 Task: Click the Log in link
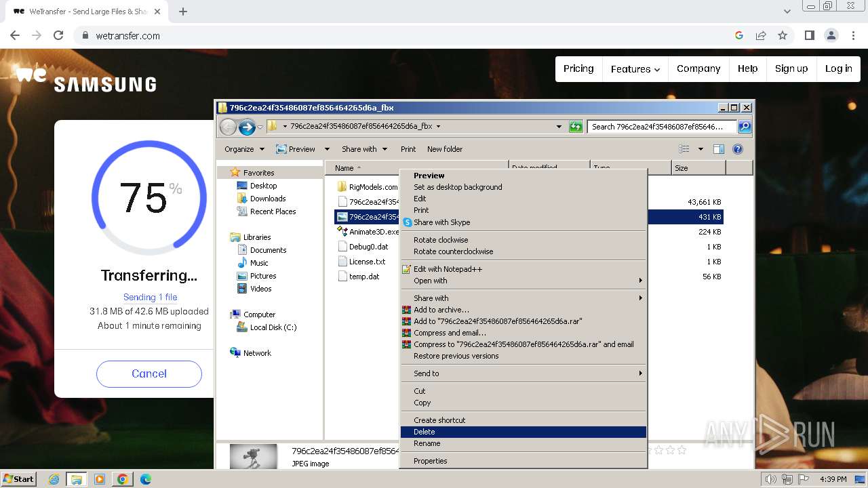click(x=839, y=68)
